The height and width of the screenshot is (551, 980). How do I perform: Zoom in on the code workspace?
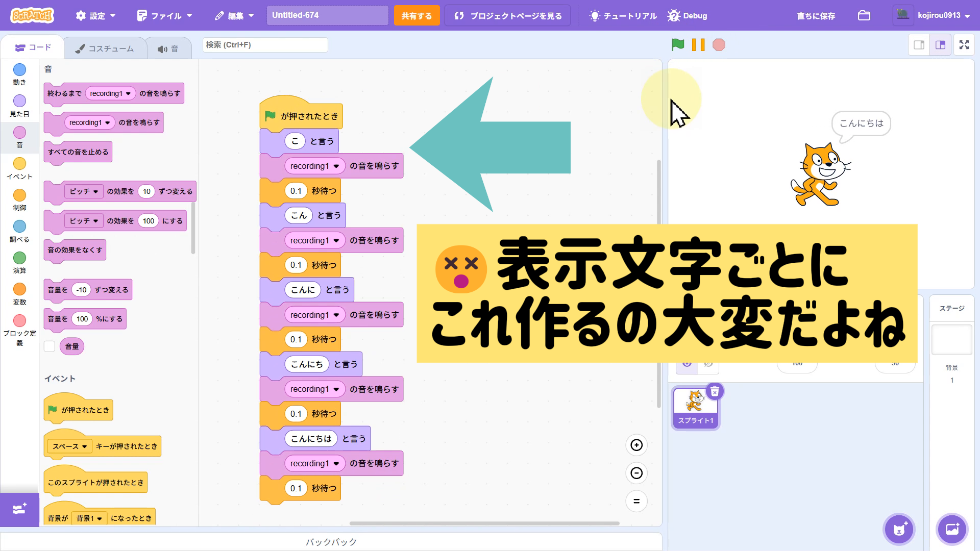[636, 445]
